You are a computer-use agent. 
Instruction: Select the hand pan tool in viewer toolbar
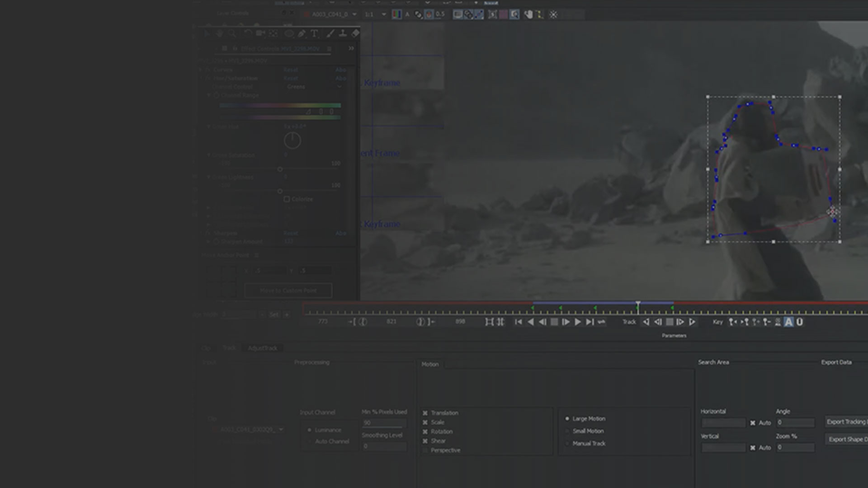pos(528,15)
